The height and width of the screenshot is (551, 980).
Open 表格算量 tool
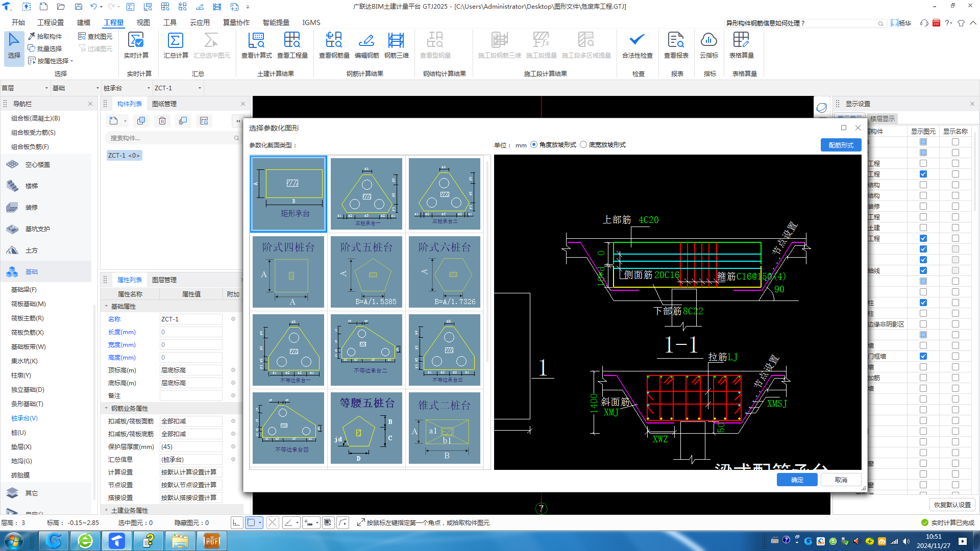tap(741, 45)
